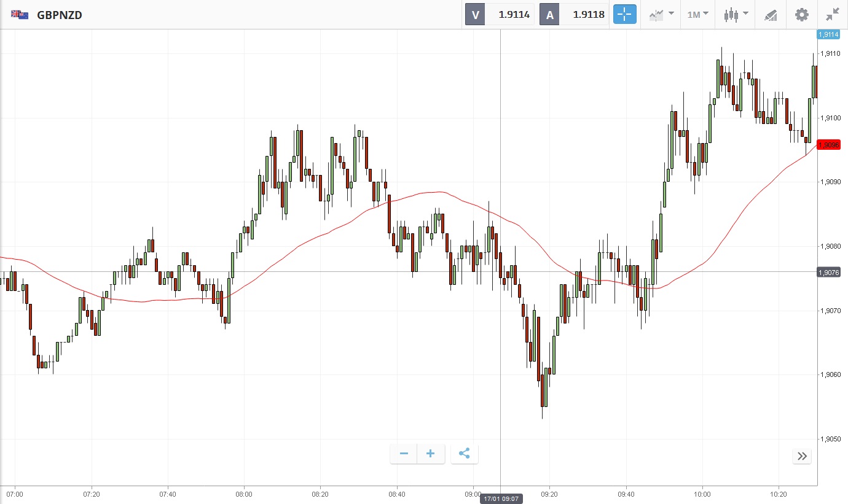Jump to latest candle with double-arrow
Image resolution: width=848 pixels, height=504 pixels.
[x=802, y=456]
